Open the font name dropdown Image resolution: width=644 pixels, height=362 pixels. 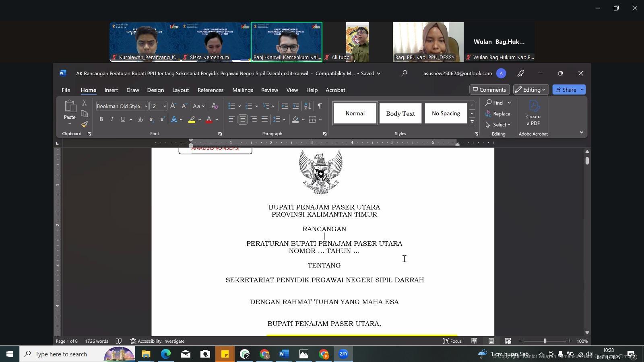(146, 106)
